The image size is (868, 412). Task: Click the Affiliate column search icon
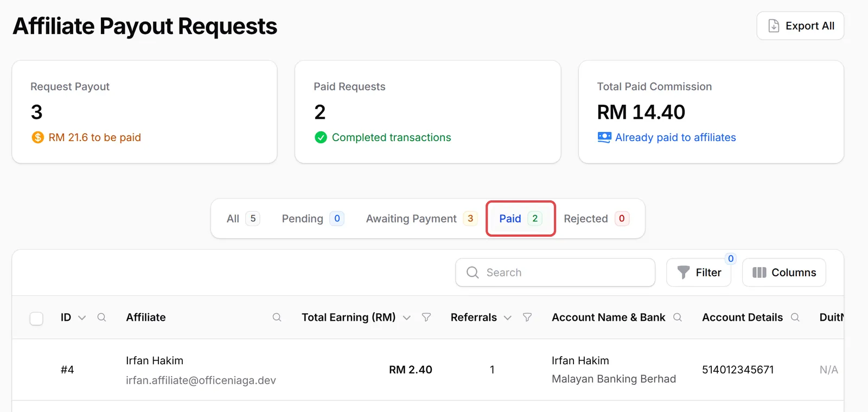pos(277,317)
